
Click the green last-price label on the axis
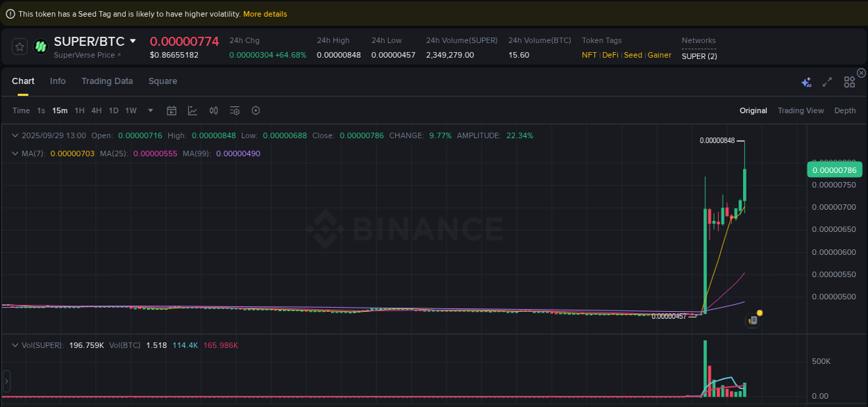[x=834, y=169]
